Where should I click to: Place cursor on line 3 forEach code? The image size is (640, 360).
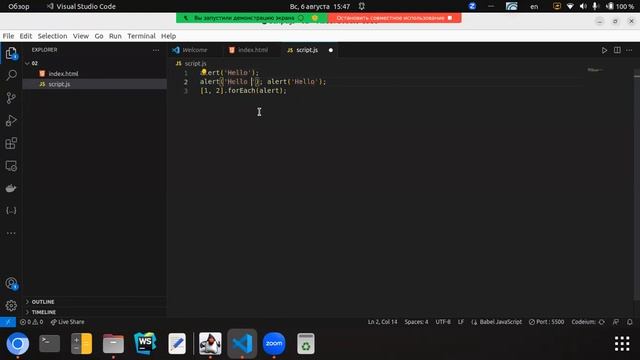pyautogui.click(x=244, y=91)
